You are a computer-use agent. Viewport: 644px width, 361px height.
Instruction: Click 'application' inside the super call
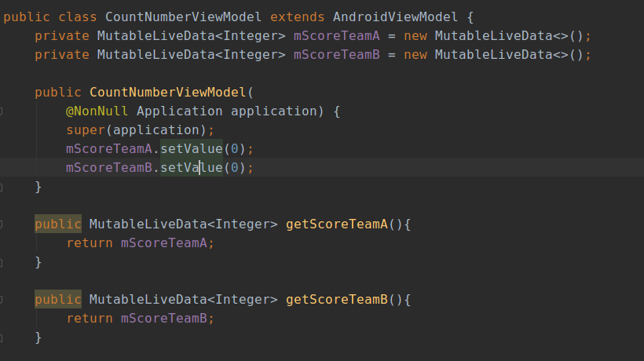[x=156, y=130]
